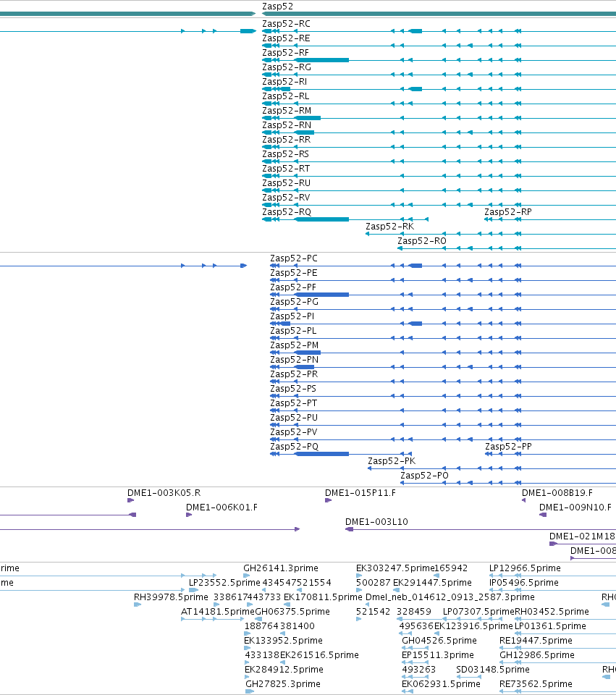The image size is (616, 695).
Task: Select the thick exon block under Zasp52-RQ
Action: click(322, 219)
